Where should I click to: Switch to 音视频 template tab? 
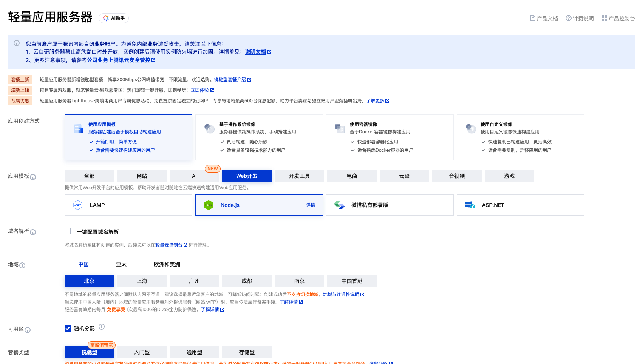457,176
